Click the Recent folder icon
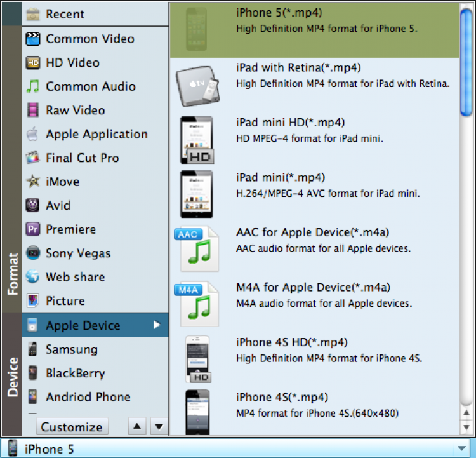Viewport: 476px width, 458px height. point(33,14)
